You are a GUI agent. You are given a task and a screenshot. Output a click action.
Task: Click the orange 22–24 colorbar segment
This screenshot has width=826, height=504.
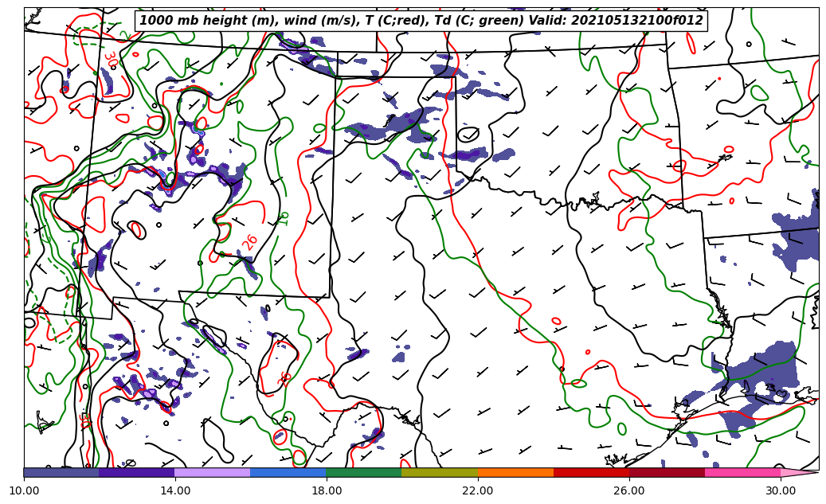point(515,472)
